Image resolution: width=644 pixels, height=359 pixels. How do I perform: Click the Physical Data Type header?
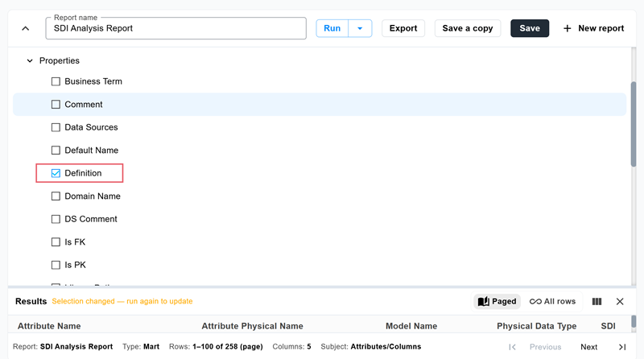(536, 326)
